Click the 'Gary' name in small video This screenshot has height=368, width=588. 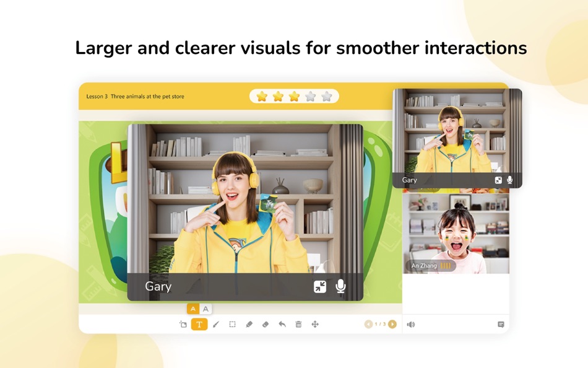(410, 180)
